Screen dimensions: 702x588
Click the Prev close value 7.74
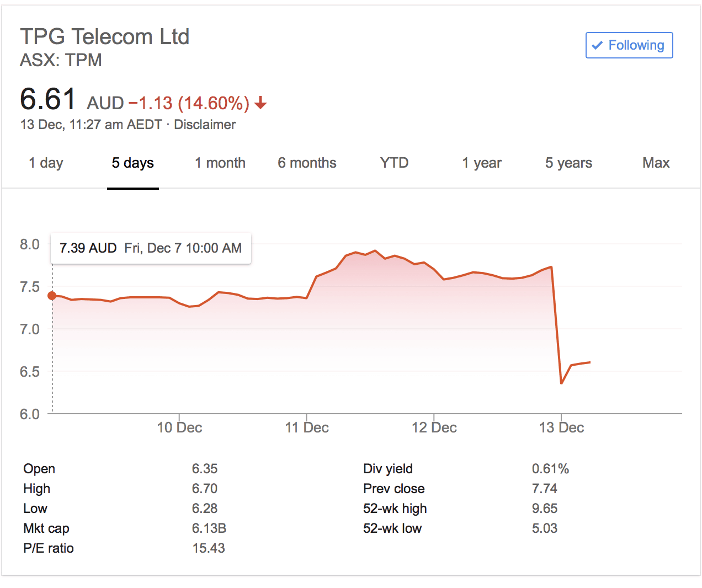(545, 488)
